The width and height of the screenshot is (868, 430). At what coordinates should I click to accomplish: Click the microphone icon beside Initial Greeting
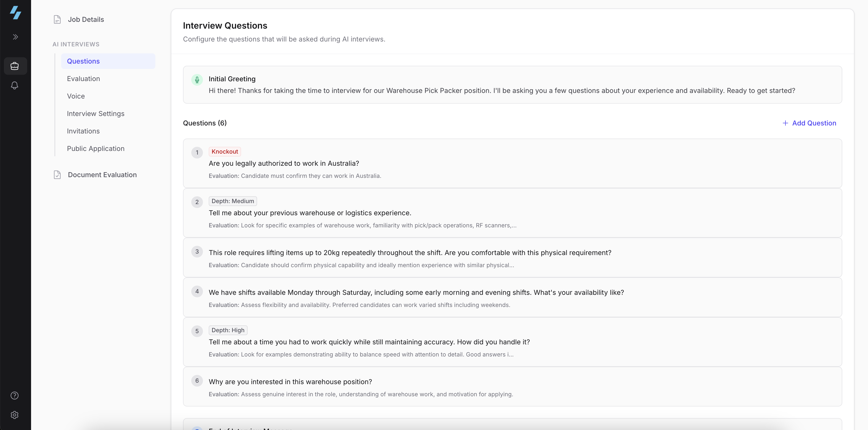(197, 80)
